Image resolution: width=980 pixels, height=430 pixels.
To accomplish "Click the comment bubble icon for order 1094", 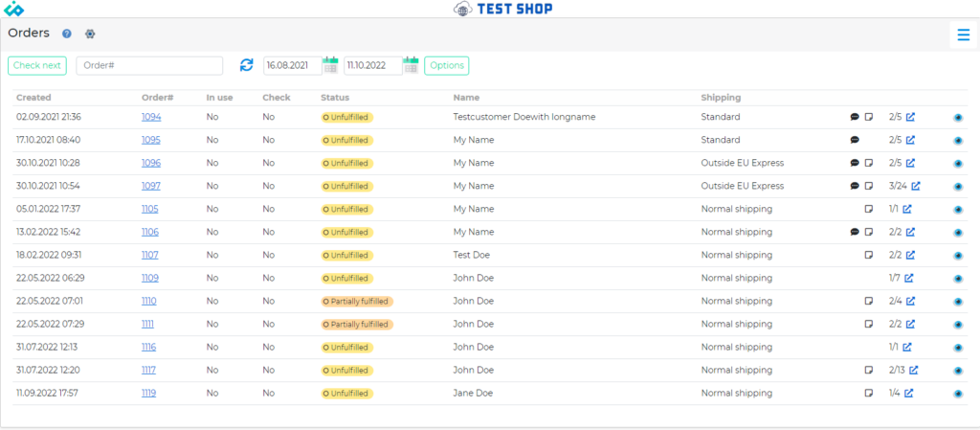I will (855, 117).
